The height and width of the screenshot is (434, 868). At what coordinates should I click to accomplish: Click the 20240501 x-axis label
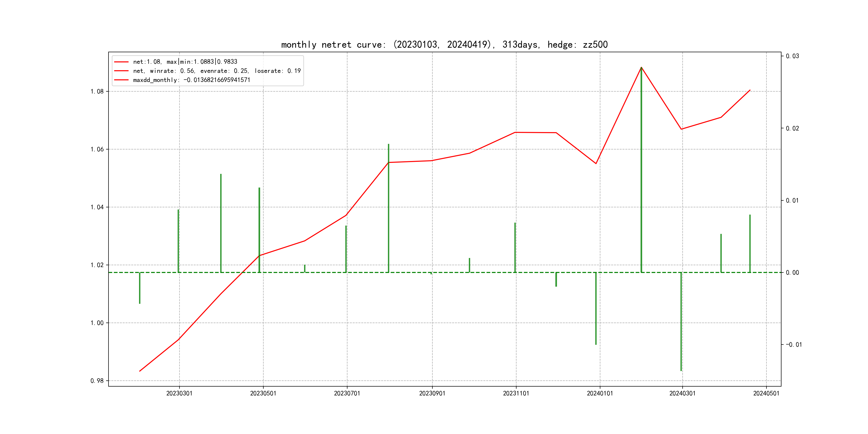click(766, 393)
